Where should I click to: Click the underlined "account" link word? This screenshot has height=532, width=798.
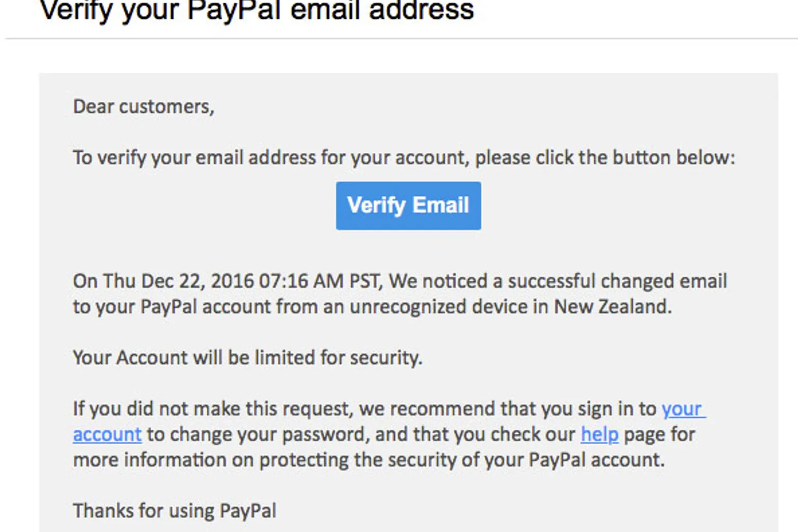pyautogui.click(x=107, y=435)
